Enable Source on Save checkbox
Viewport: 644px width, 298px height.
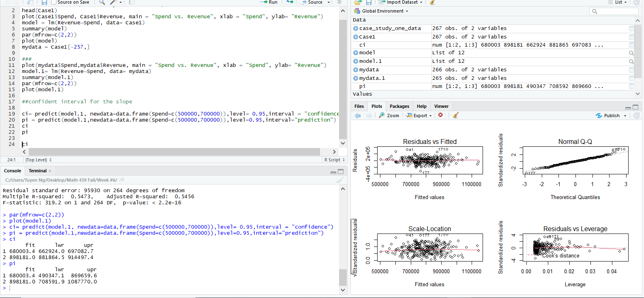click(x=54, y=2)
